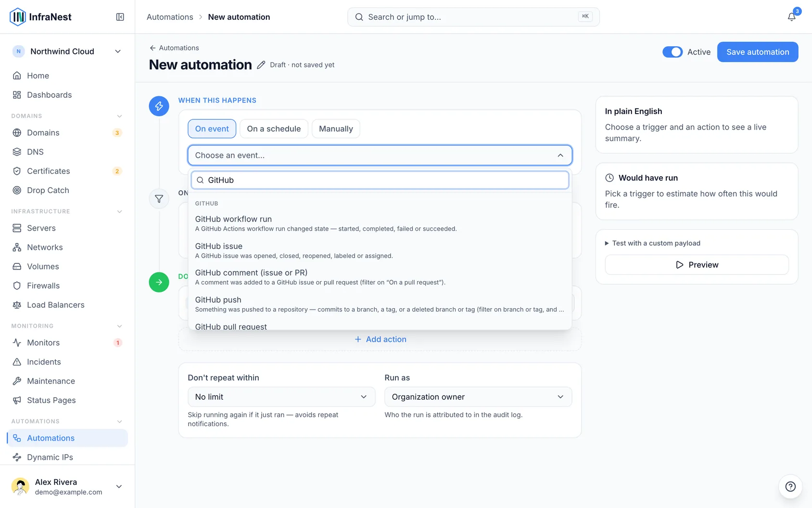812x508 pixels.
Task: Click Save automation button
Action: (x=757, y=52)
